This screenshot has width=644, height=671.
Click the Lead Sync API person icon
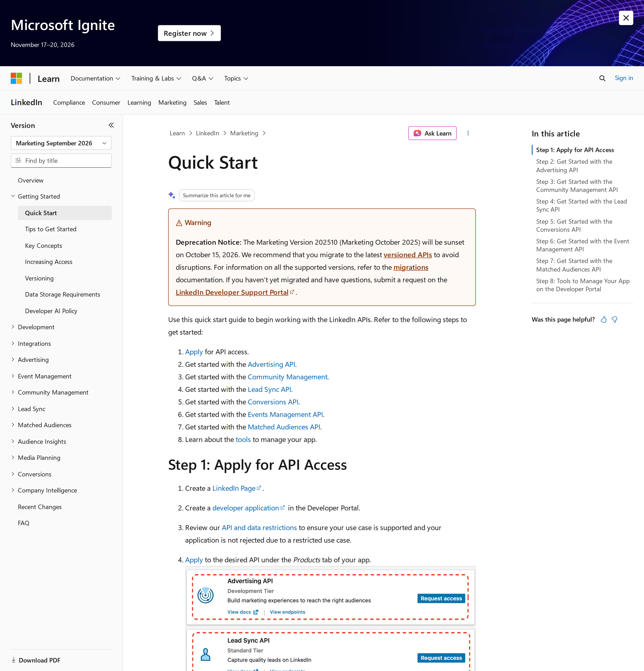coord(205,654)
